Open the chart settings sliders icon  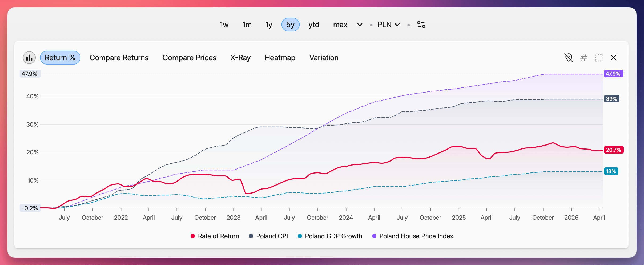point(421,25)
